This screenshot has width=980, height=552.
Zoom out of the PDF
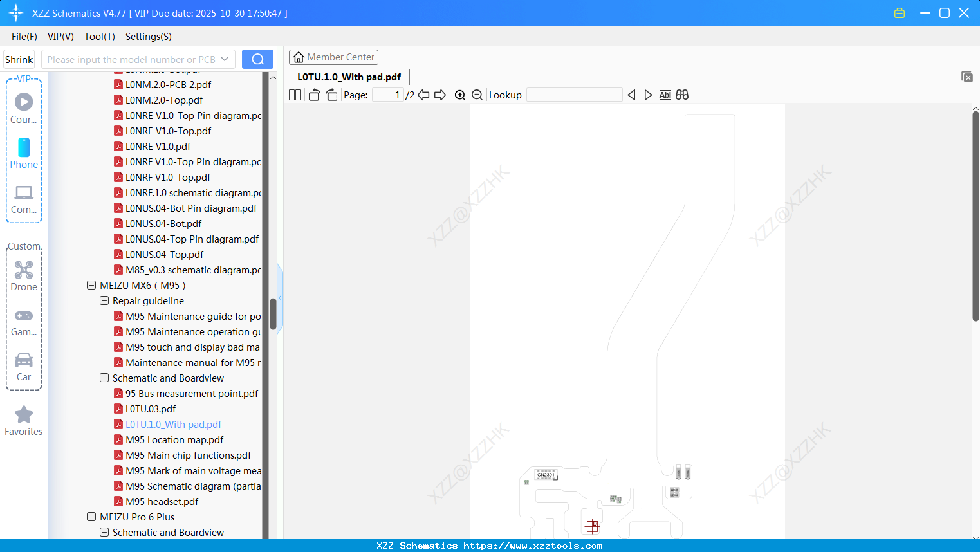pyautogui.click(x=477, y=95)
